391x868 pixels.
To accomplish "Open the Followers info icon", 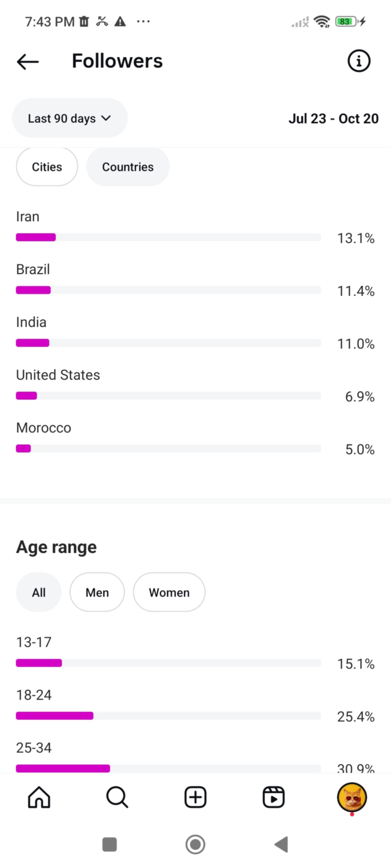I will (359, 61).
